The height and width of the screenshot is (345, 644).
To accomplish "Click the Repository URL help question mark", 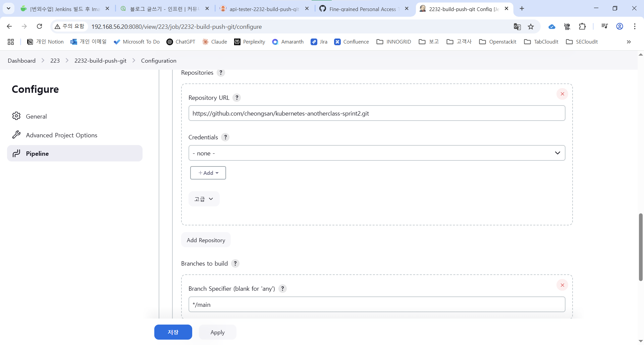I will (x=237, y=98).
